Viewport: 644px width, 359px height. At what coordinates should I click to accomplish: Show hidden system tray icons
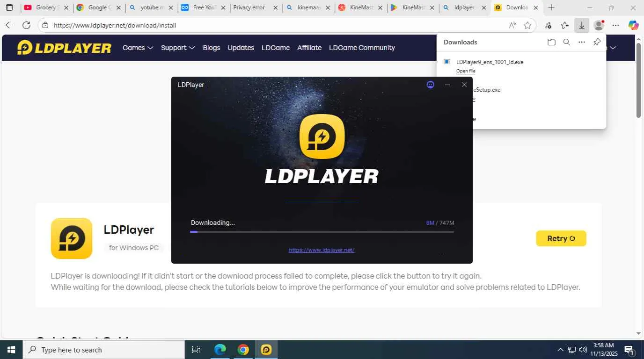pyautogui.click(x=560, y=350)
